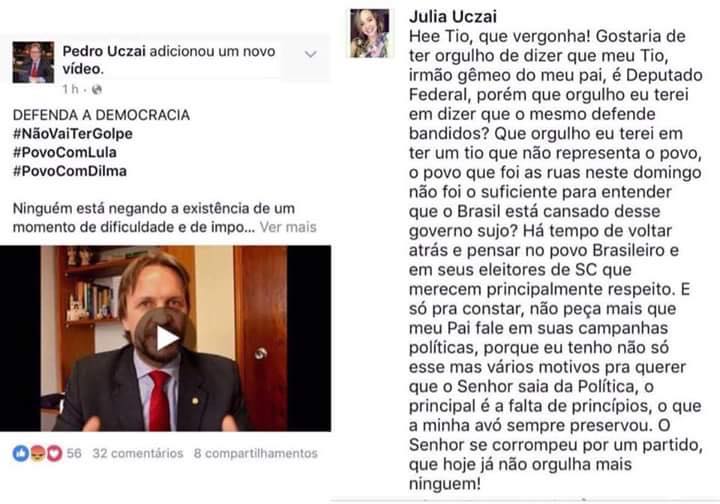This screenshot has height=504, width=720.
Task: Click the heart Love reaction icon
Action: point(54,453)
